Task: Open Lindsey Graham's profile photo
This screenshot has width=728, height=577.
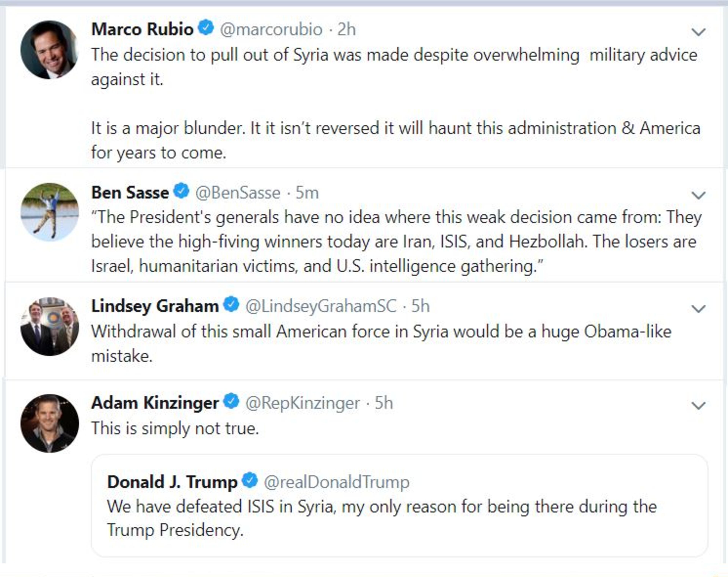Action: (x=50, y=326)
